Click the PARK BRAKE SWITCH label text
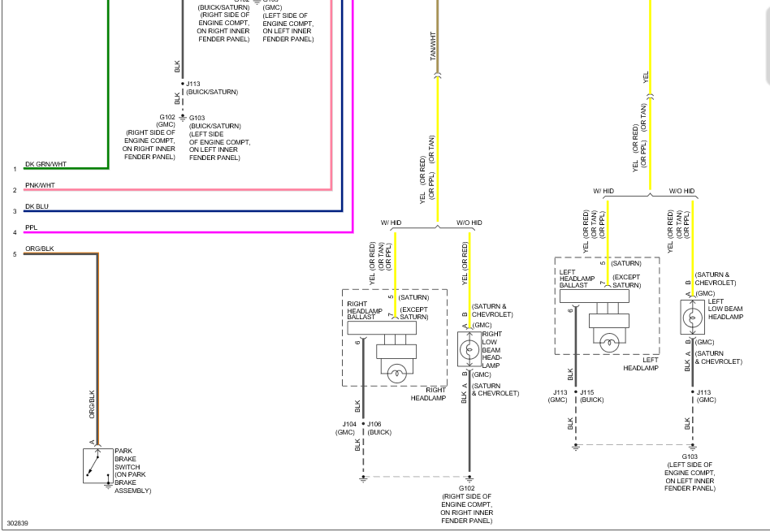 (x=132, y=470)
